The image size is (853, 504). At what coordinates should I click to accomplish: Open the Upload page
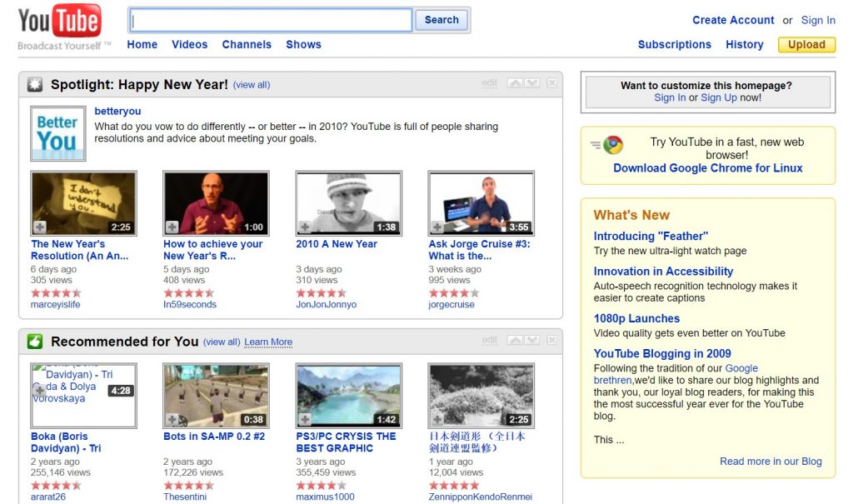click(x=806, y=44)
